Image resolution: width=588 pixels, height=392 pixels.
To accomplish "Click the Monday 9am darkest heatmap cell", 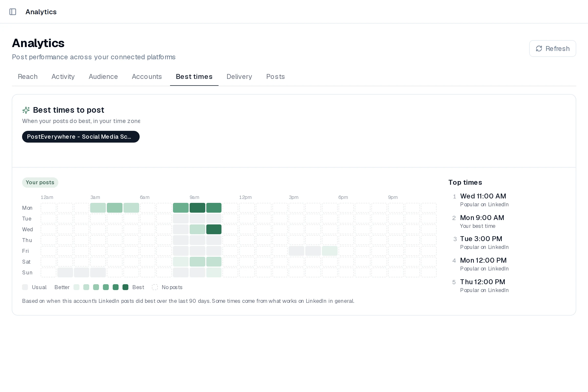I will click(197, 208).
